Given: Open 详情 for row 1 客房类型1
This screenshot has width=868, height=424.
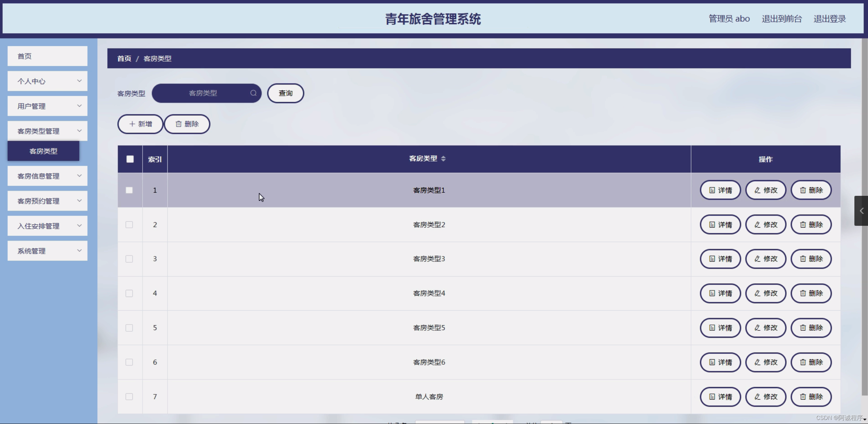Looking at the screenshot, I should pyautogui.click(x=720, y=190).
